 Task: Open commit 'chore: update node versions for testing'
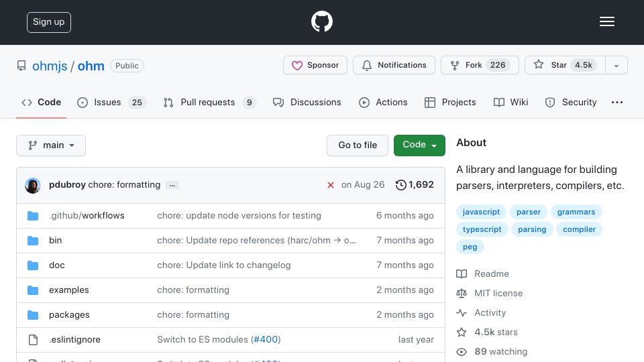click(239, 215)
